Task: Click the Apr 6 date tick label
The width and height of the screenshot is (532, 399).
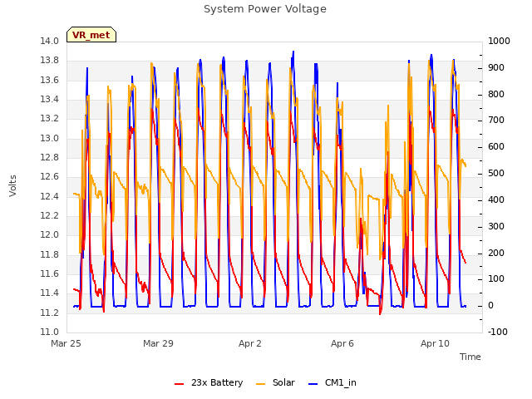Action: coord(342,343)
